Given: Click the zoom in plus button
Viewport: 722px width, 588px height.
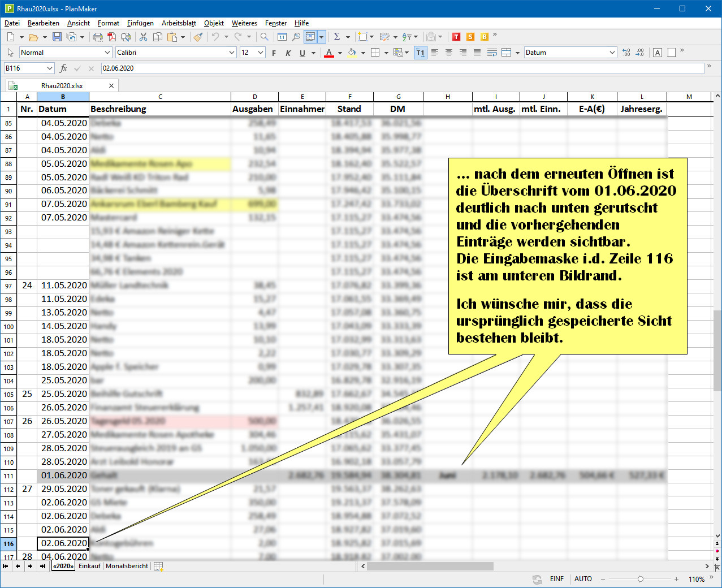Looking at the screenshot, I should click(676, 579).
